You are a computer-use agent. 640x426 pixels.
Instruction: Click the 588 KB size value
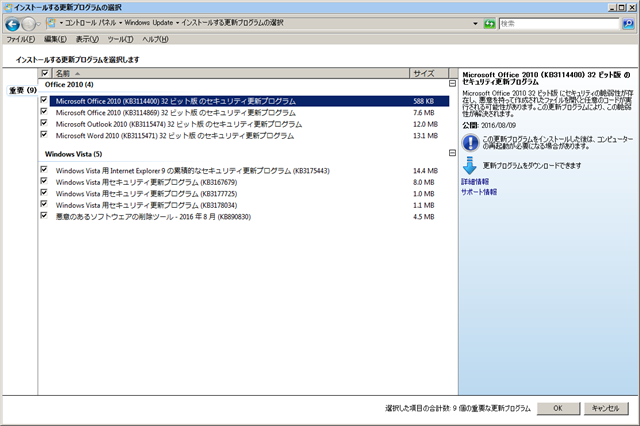[x=424, y=101]
